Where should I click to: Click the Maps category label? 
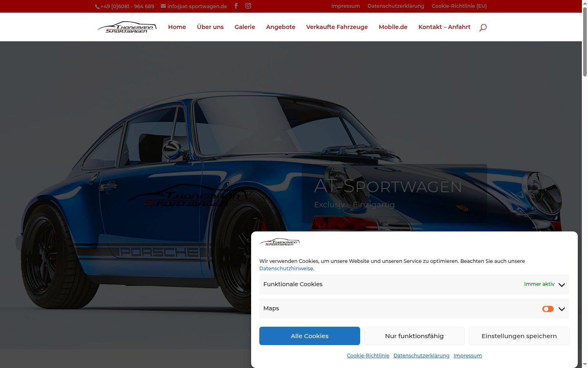271,308
